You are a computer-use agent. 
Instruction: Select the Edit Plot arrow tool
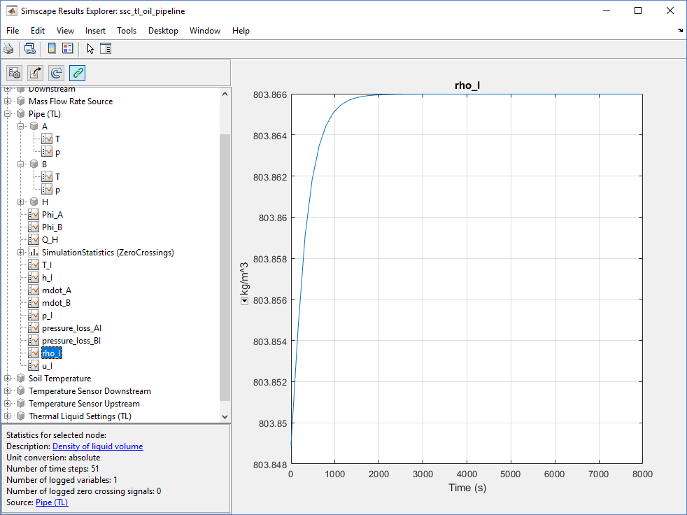pos(90,49)
